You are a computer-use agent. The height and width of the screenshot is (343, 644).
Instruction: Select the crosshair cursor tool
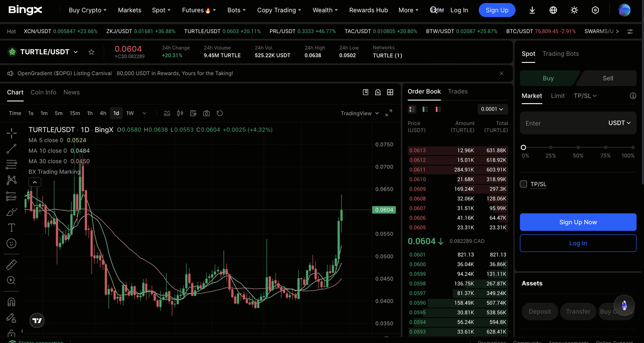click(x=11, y=133)
